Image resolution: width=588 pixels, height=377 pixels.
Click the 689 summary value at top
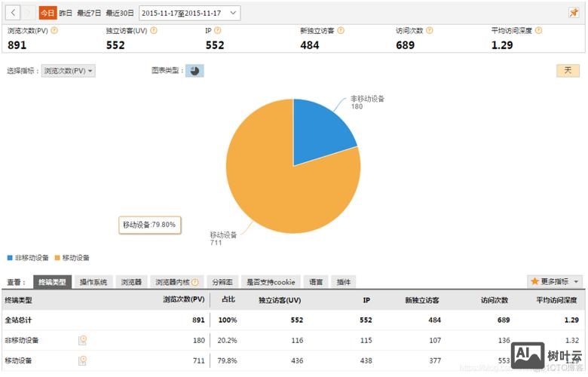405,45
